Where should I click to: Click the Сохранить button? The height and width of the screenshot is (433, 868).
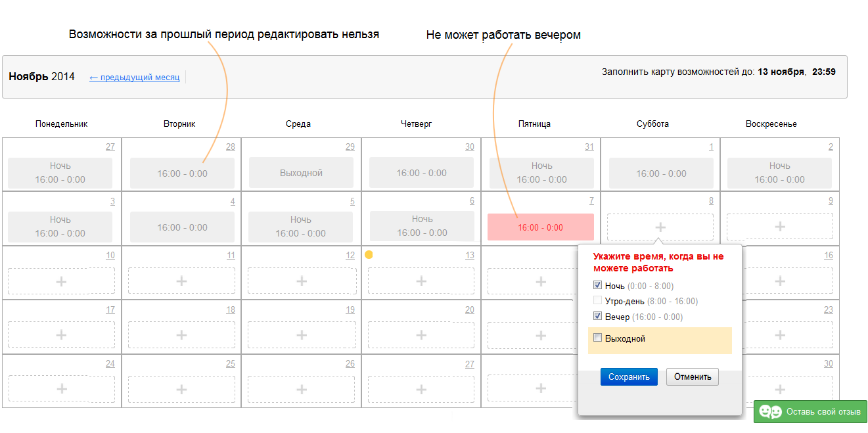(x=629, y=376)
